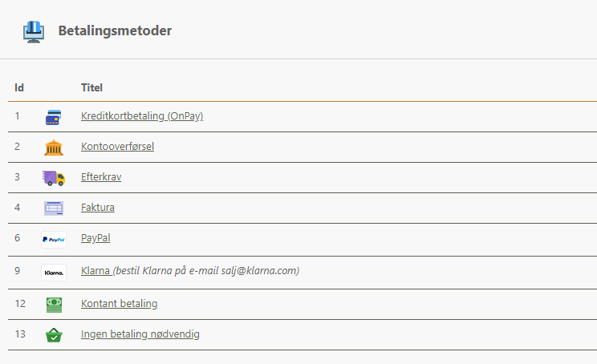Open the Faktura payment method link
597x364 pixels.
click(98, 208)
